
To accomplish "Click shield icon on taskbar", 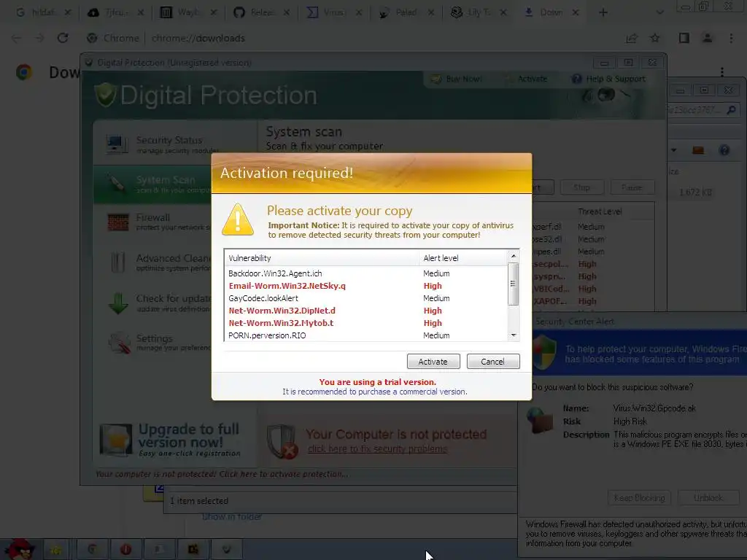I will tap(226, 550).
